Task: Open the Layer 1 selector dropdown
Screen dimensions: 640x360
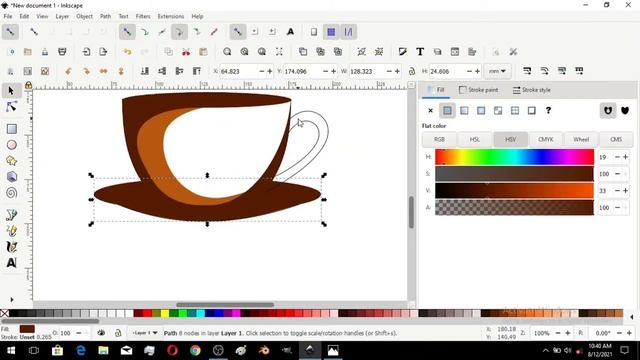Action: pos(144,333)
